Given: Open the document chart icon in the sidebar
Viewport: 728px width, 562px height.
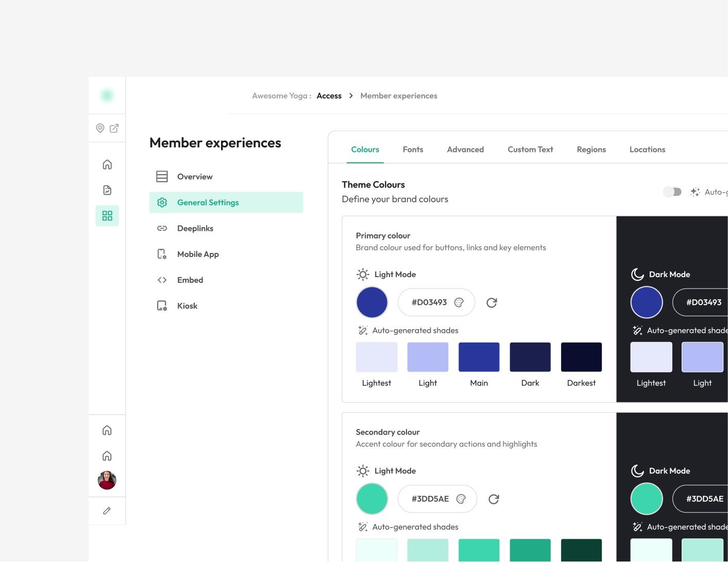Looking at the screenshot, I should tap(107, 190).
